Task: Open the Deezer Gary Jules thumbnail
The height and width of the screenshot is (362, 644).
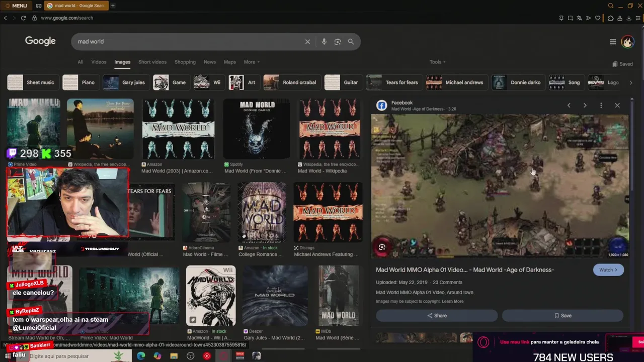Action: click(x=275, y=296)
